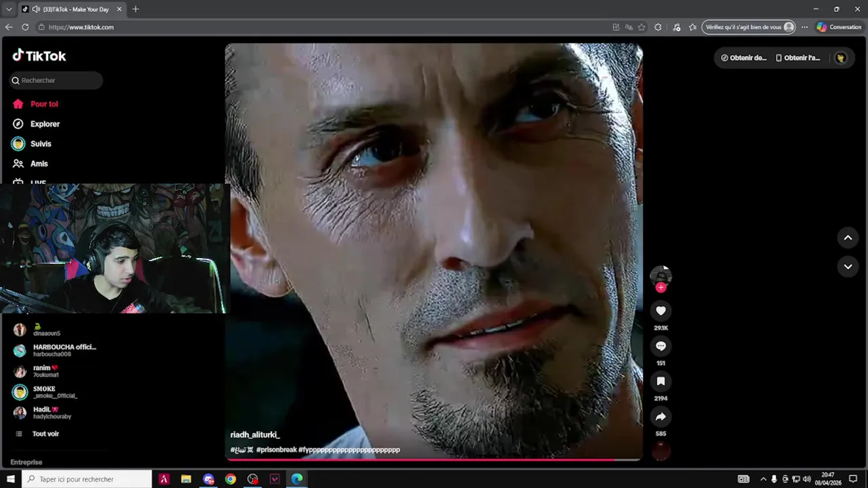
Task: Open comments via the speech bubble icon
Action: coord(660,346)
